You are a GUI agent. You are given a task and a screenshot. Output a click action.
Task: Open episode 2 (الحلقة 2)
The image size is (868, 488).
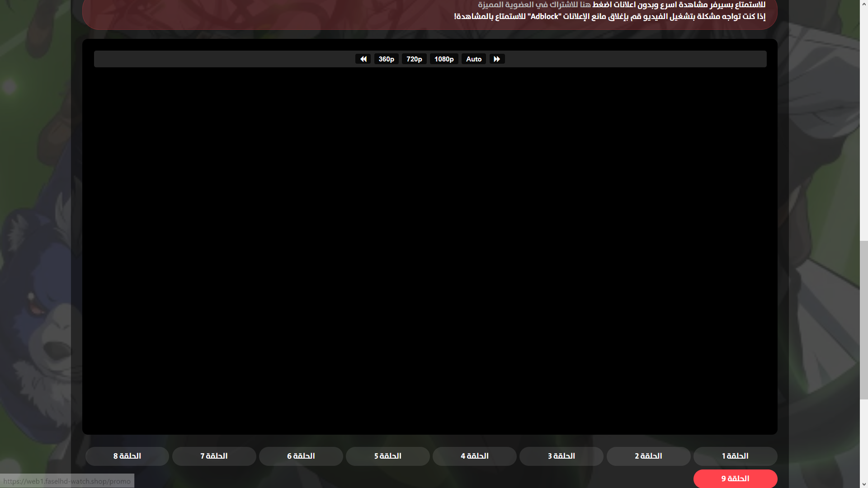tap(648, 456)
